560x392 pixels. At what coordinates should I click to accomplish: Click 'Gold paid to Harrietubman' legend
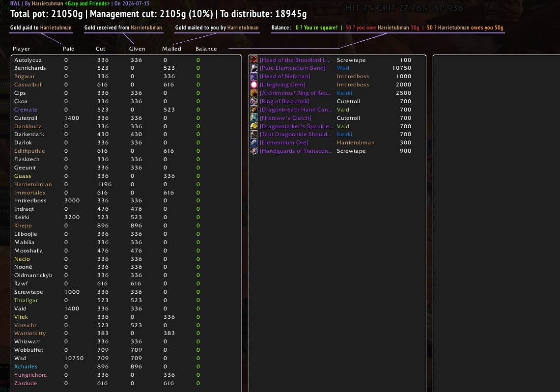pos(41,28)
